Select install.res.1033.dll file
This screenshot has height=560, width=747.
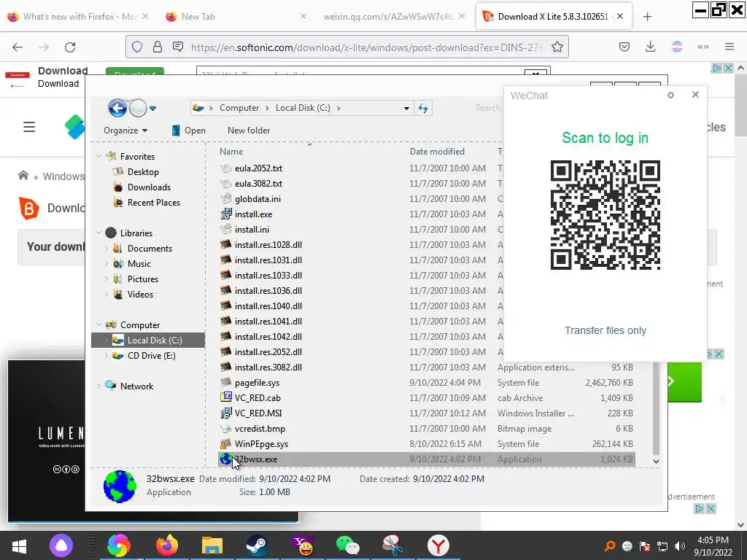coord(268,276)
